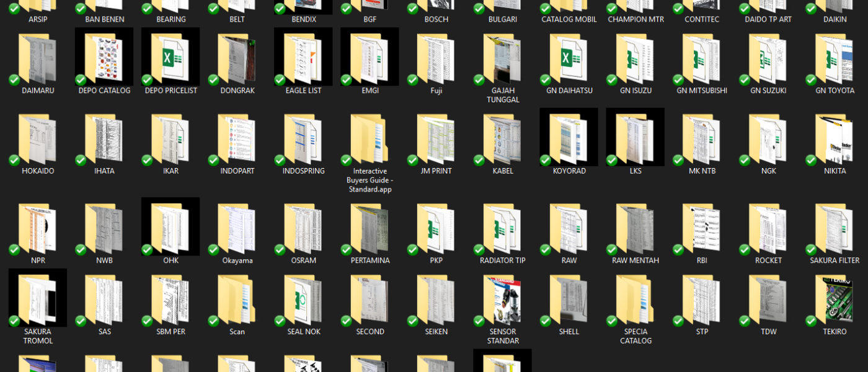Open the Scan folder
Screen dimensions: 868x372
[237, 301]
